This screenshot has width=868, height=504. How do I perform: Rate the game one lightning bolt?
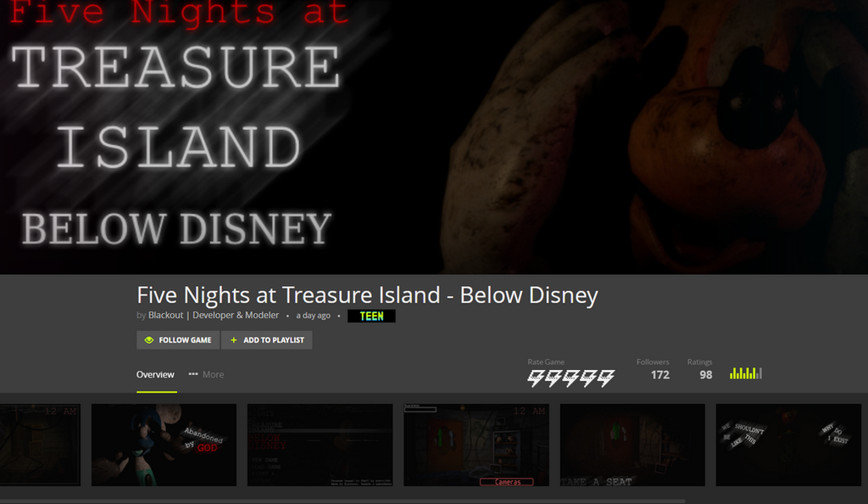coord(536,378)
